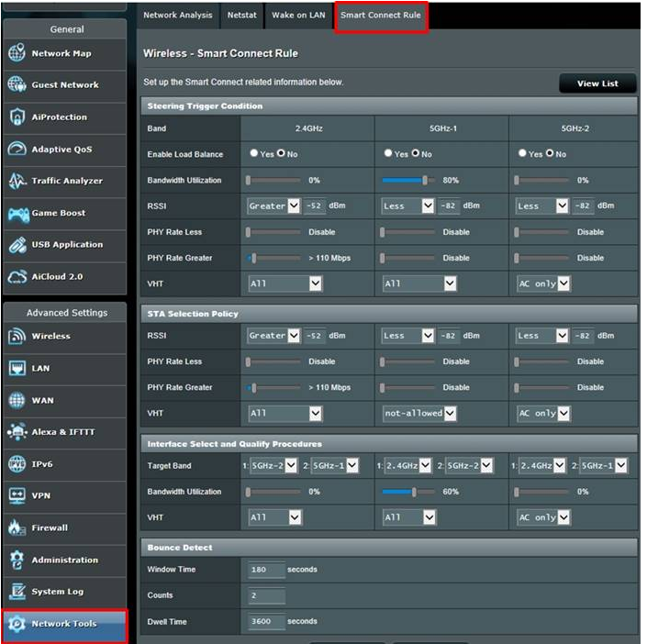Switch to Network Analysis tab
This screenshot has width=647, height=644.
point(178,15)
